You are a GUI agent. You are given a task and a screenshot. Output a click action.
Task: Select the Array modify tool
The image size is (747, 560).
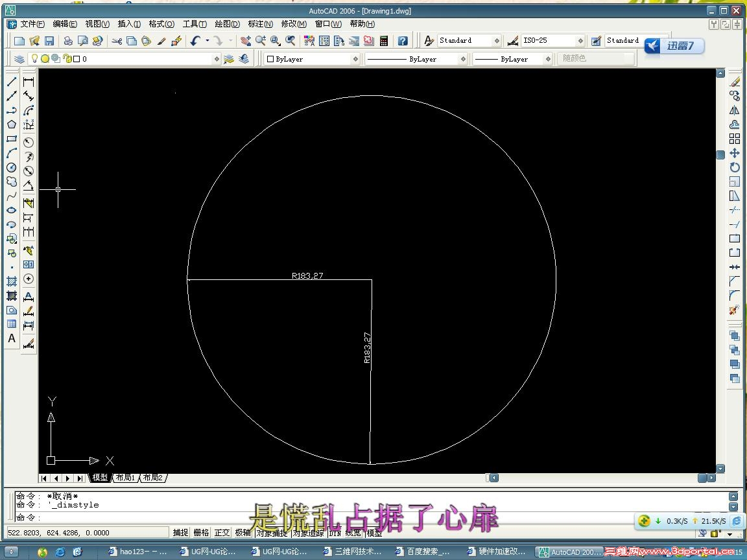pyautogui.click(x=735, y=139)
